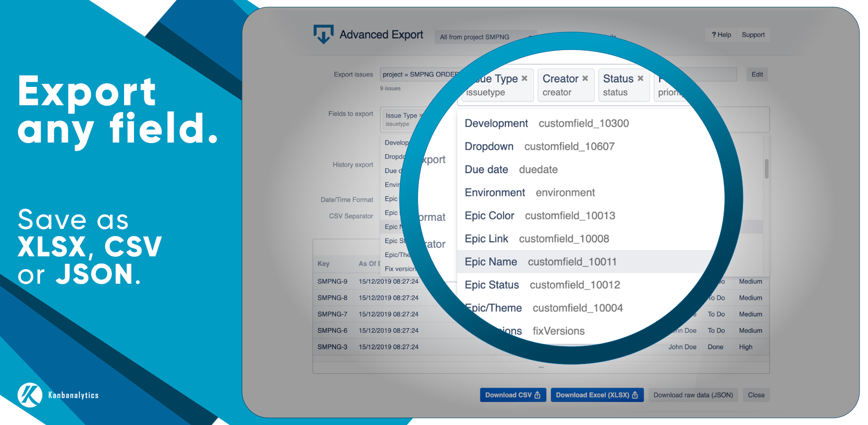Download raw data as JSON
Screen dimensions: 868x425
click(x=693, y=395)
